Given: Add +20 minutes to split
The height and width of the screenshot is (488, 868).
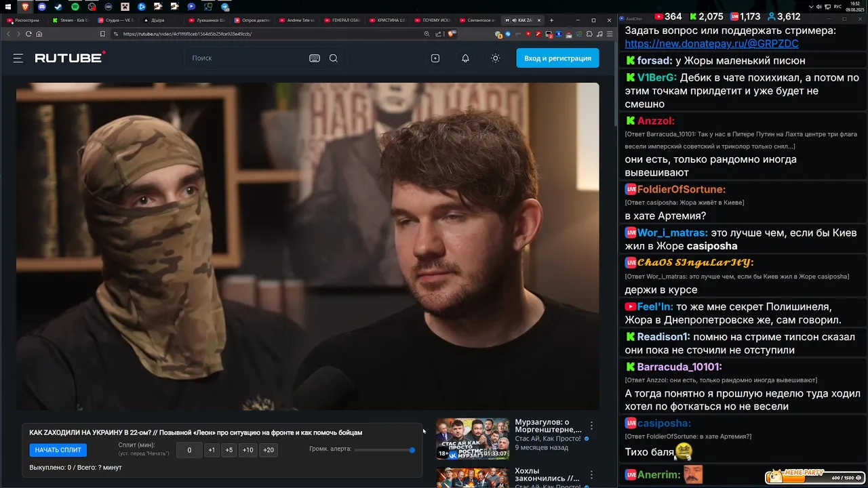Looking at the screenshot, I should point(269,450).
